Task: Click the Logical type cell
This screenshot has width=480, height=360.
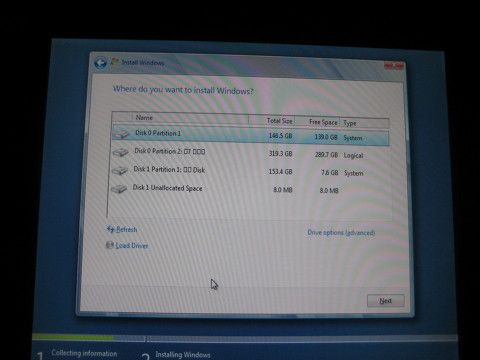Action: tap(353, 156)
